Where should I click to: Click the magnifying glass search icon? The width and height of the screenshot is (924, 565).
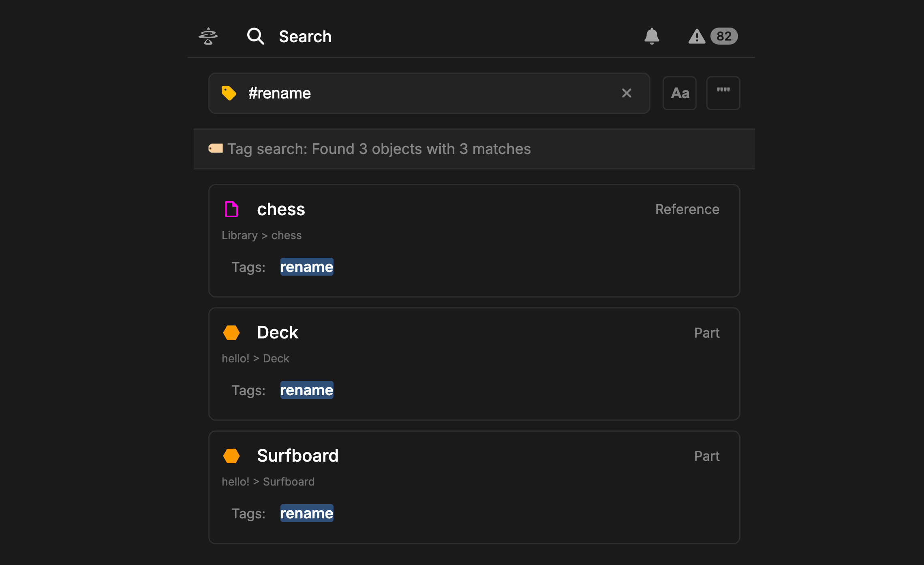[256, 36]
